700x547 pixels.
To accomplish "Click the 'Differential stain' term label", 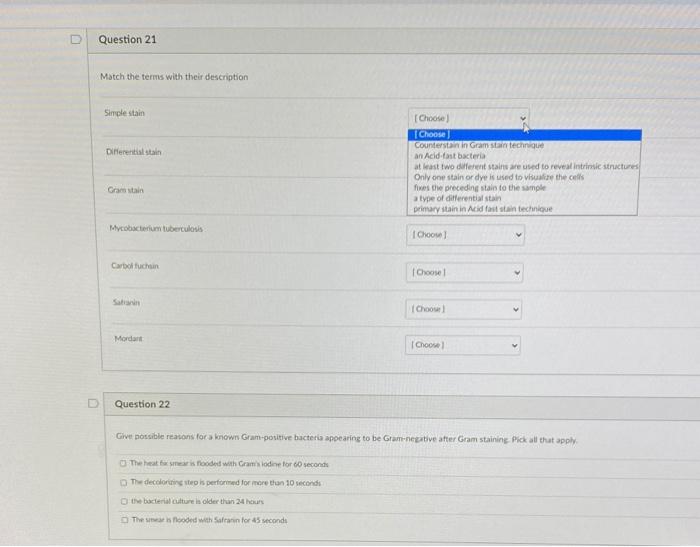I will [133, 152].
